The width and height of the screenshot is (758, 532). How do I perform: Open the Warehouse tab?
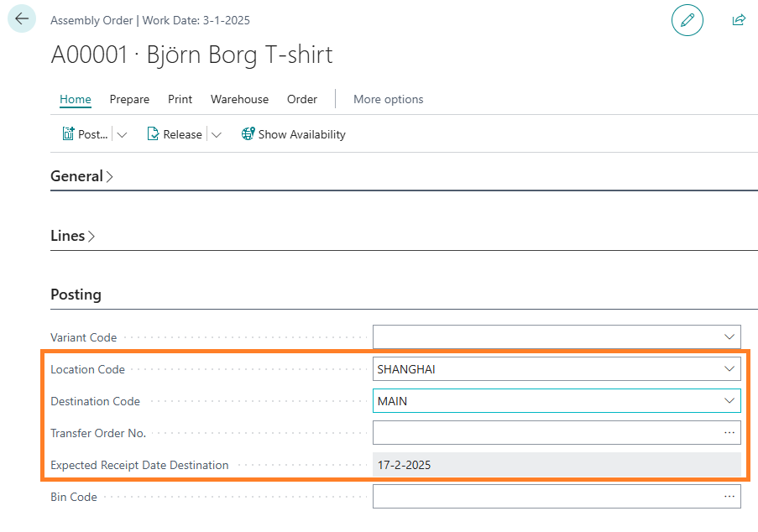pos(239,99)
